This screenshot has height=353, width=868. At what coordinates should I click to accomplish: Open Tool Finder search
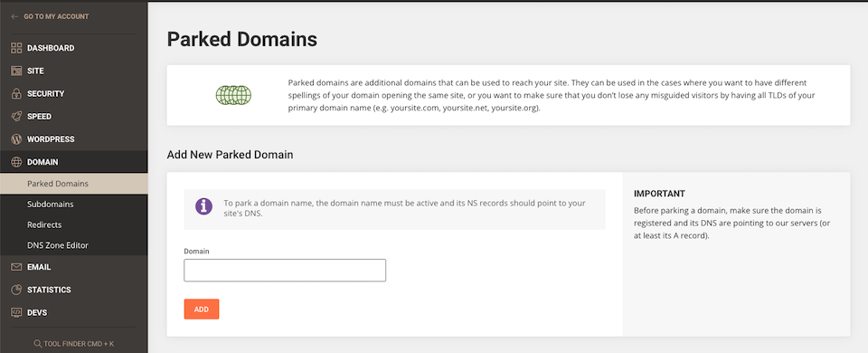tap(73, 344)
